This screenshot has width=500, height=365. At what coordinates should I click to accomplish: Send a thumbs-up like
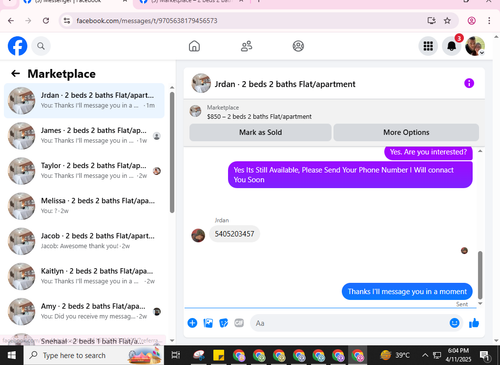point(474,323)
